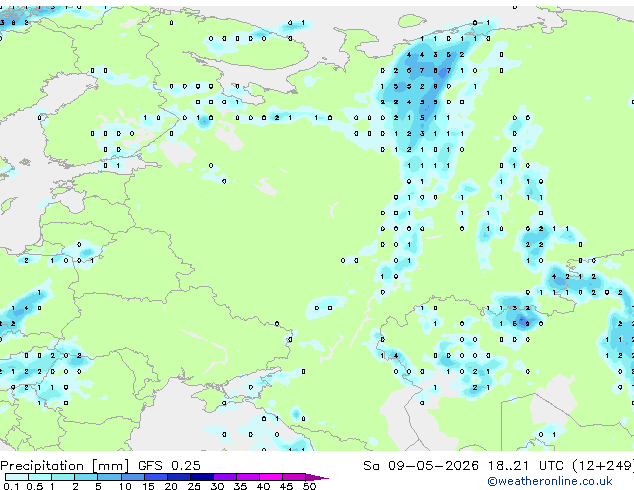
Task: Click the 25–30 mm legend swatch
Action: click(x=201, y=477)
